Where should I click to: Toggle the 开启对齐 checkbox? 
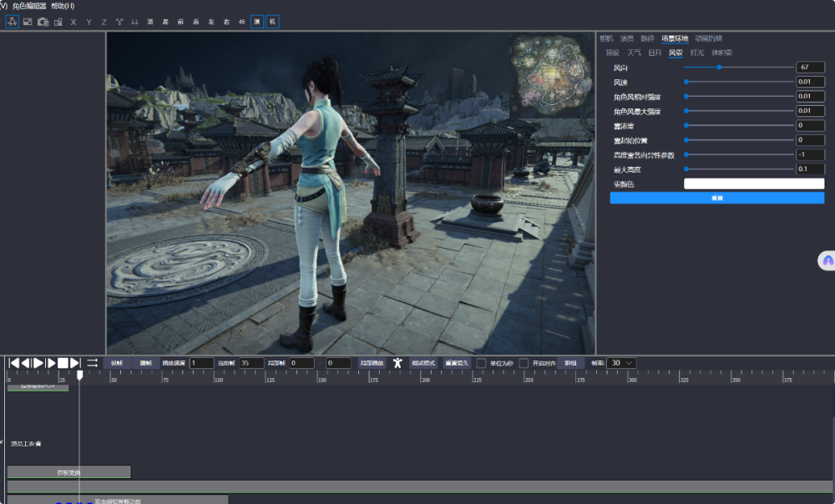tap(524, 363)
